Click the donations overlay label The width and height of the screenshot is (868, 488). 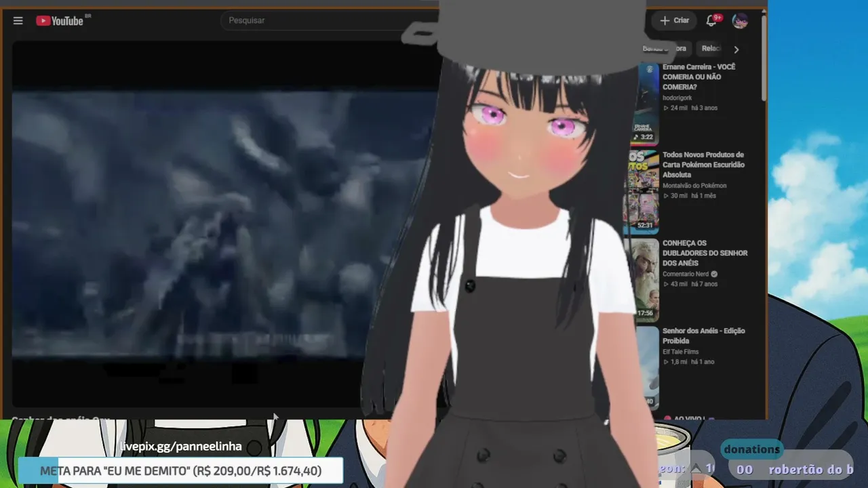(751, 449)
